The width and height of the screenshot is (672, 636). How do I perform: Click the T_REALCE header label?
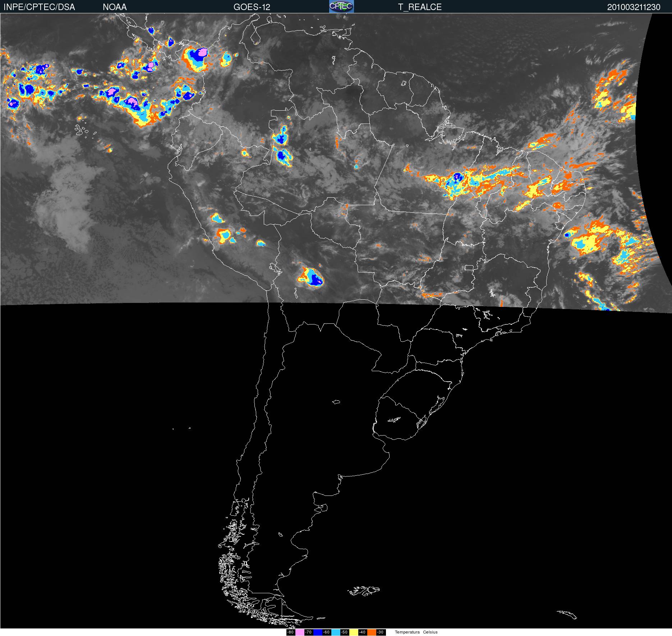420,7
